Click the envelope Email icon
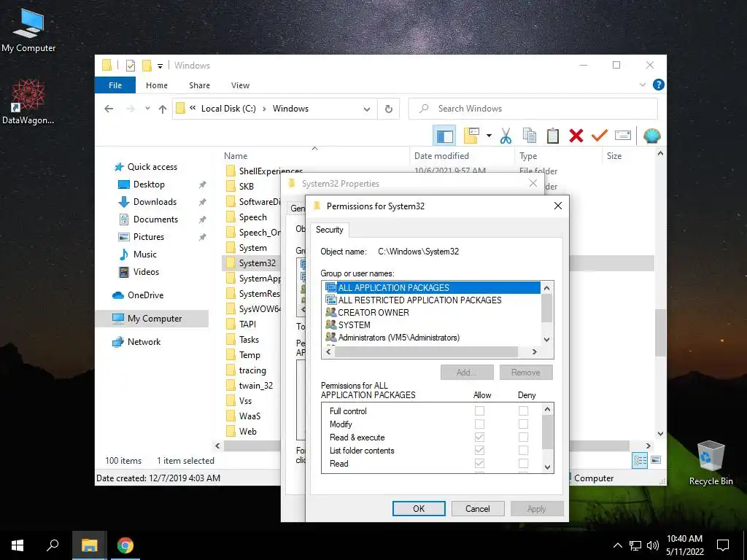 point(623,136)
